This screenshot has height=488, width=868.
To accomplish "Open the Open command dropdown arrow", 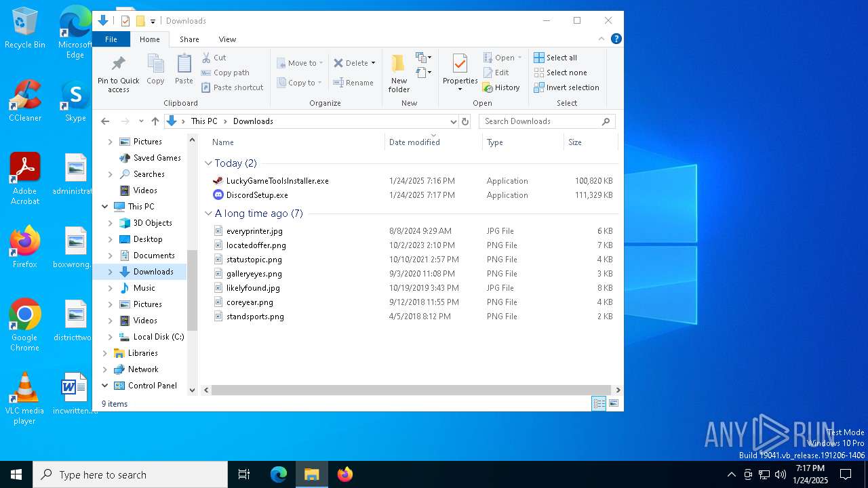I will click(x=520, y=58).
